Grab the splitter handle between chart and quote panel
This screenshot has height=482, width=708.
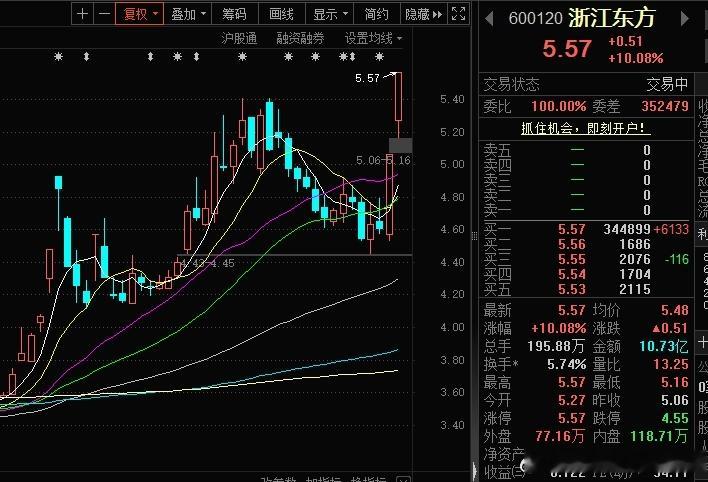(474, 236)
